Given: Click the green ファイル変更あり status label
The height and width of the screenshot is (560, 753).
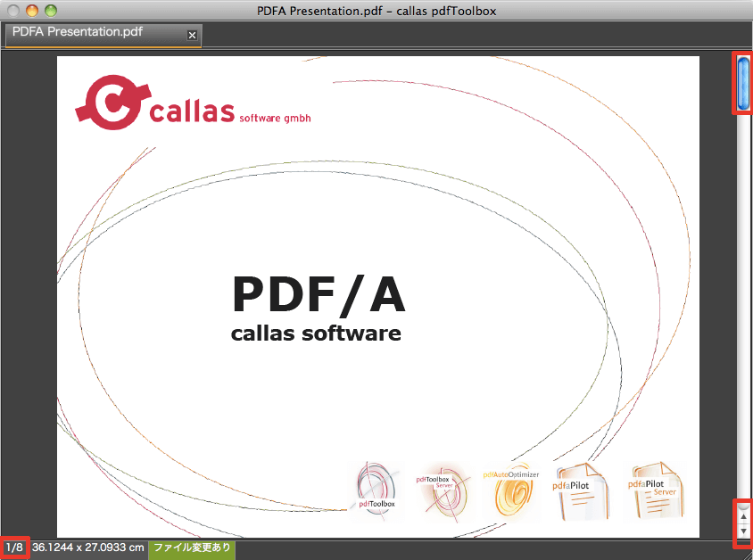Looking at the screenshot, I should click(192, 549).
